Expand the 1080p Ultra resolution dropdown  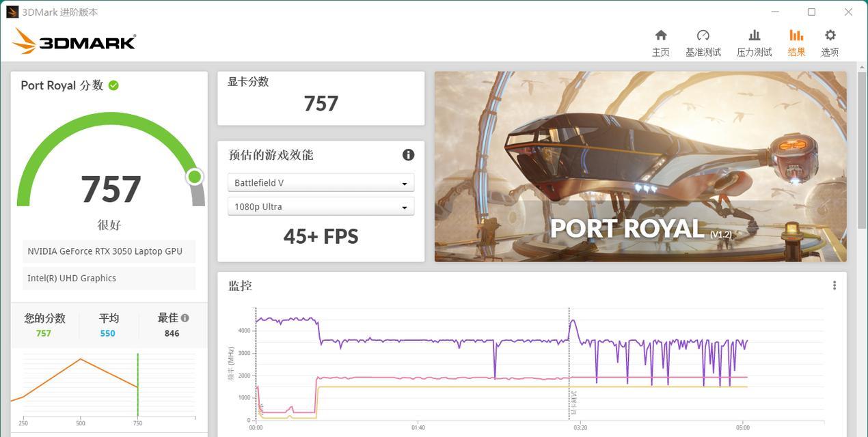(321, 206)
